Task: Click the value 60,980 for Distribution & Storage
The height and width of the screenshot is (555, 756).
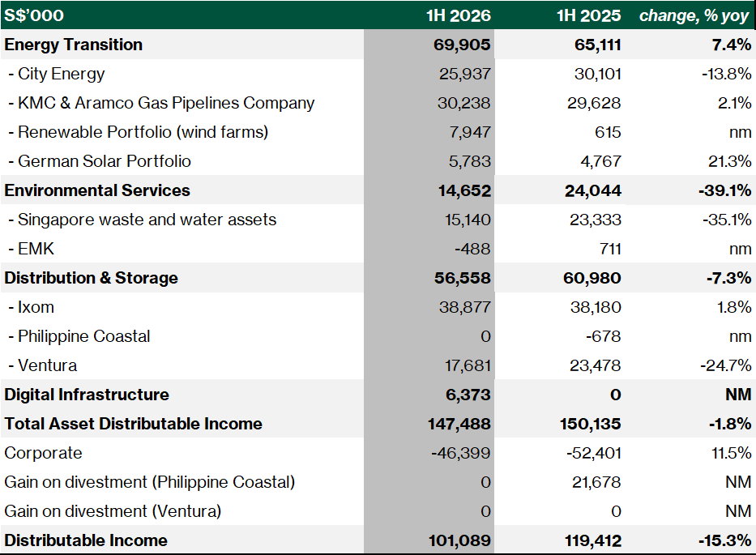Action: (592, 278)
